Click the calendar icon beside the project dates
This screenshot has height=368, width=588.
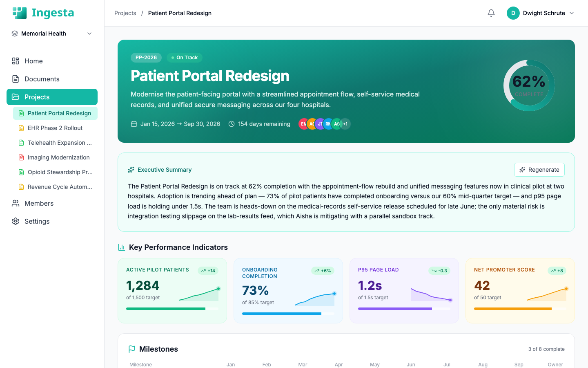click(134, 123)
